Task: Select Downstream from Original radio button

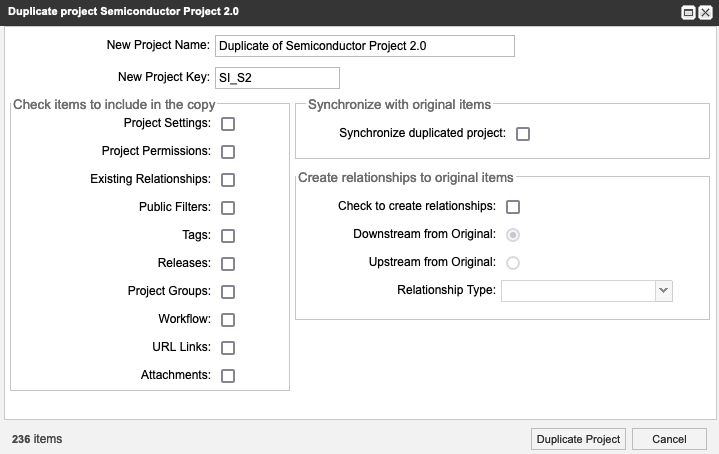Action: pyautogui.click(x=513, y=235)
